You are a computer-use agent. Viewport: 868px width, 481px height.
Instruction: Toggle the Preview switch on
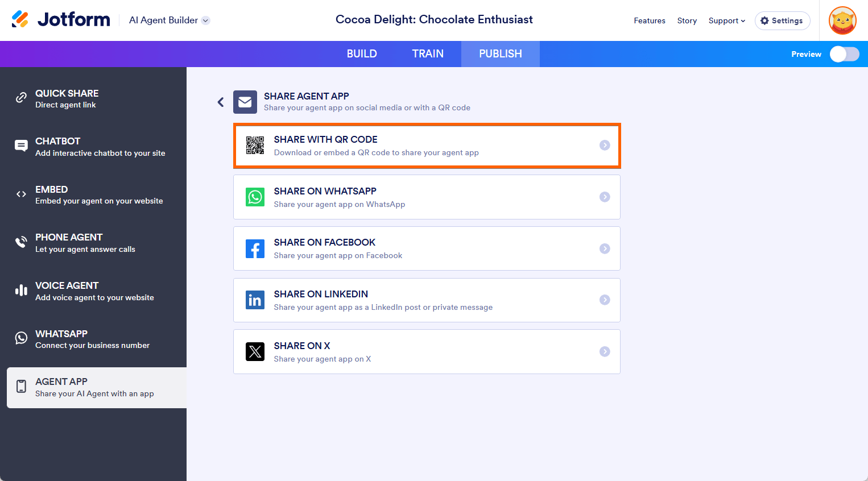(x=844, y=54)
